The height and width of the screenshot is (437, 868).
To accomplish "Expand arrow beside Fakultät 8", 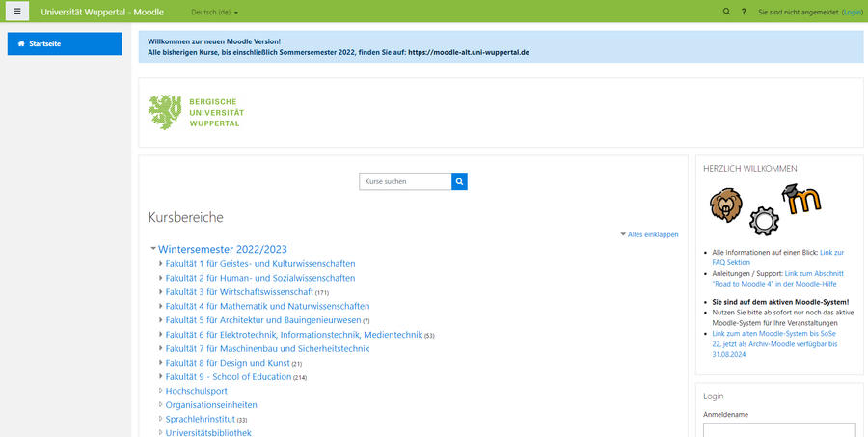I will click(160, 362).
